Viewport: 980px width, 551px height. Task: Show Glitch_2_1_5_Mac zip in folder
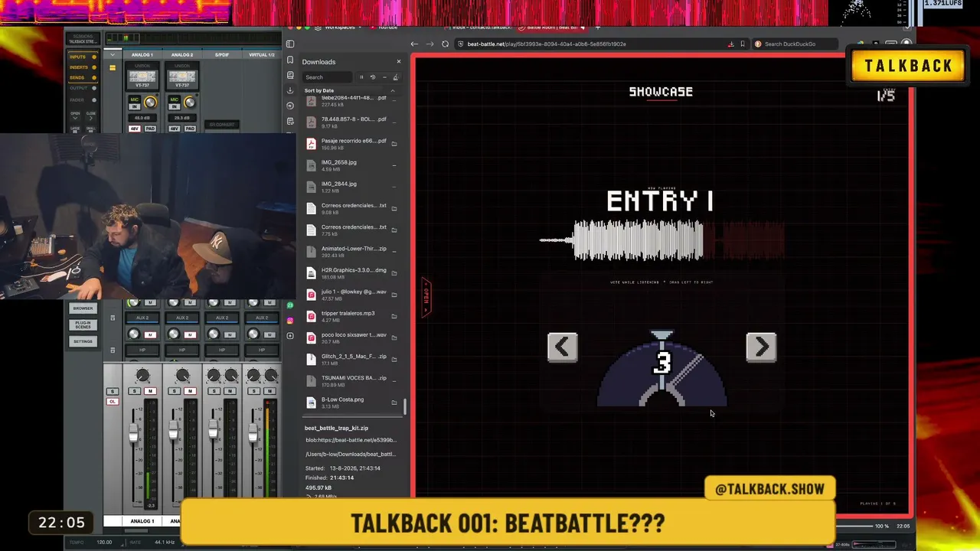pos(394,359)
